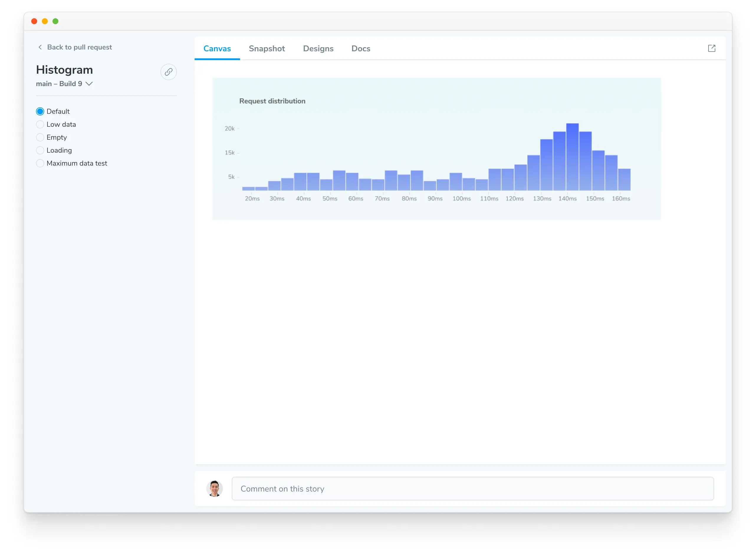Switch to the Docs tab
The width and height of the screenshot is (756, 554).
click(361, 49)
